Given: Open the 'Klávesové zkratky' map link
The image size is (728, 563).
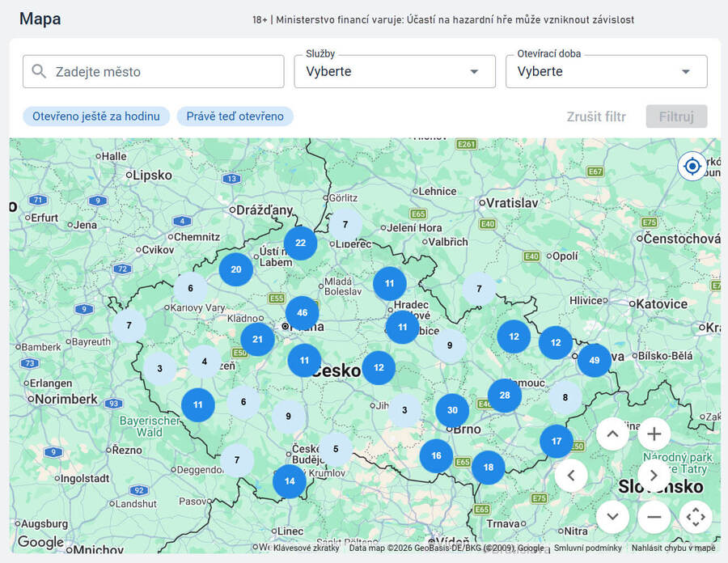Looking at the screenshot, I should pos(306,548).
